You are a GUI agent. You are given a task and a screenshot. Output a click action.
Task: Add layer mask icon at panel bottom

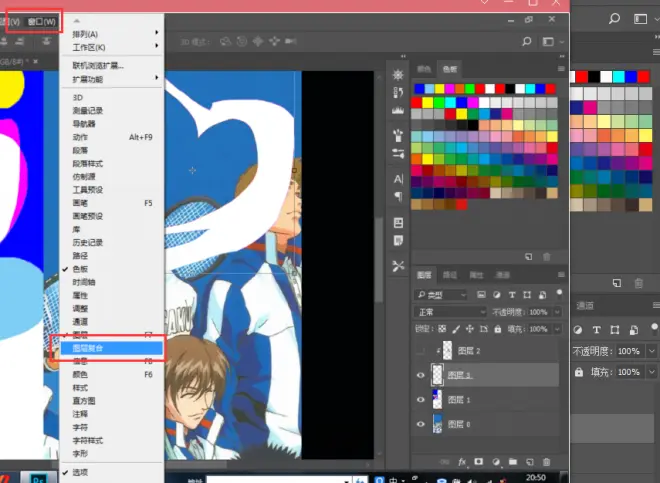[x=479, y=462]
